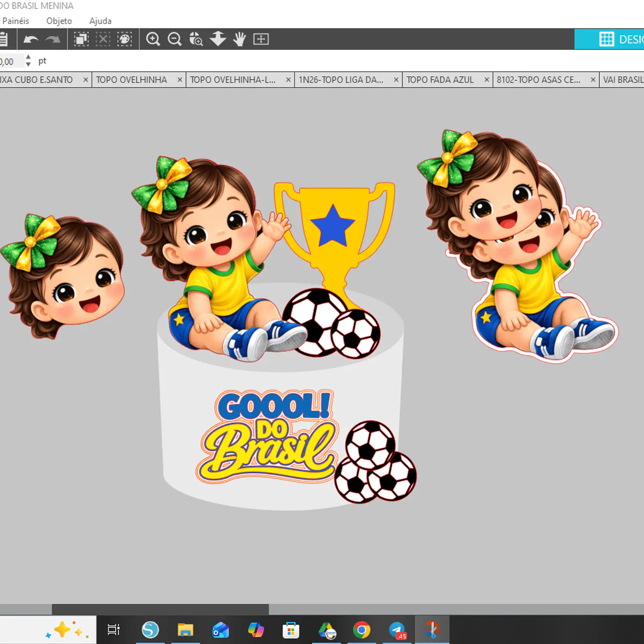Open Google Drive from the taskbar
This screenshot has width=644, height=644.
click(x=327, y=630)
